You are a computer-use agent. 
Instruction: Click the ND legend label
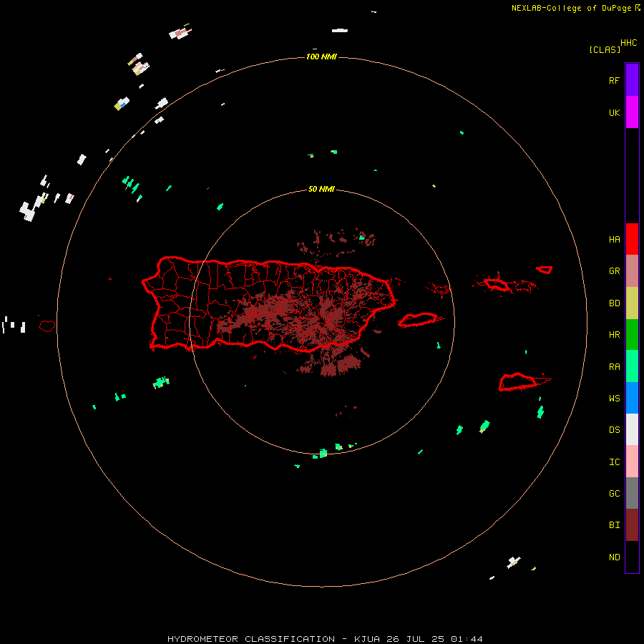[614, 557]
